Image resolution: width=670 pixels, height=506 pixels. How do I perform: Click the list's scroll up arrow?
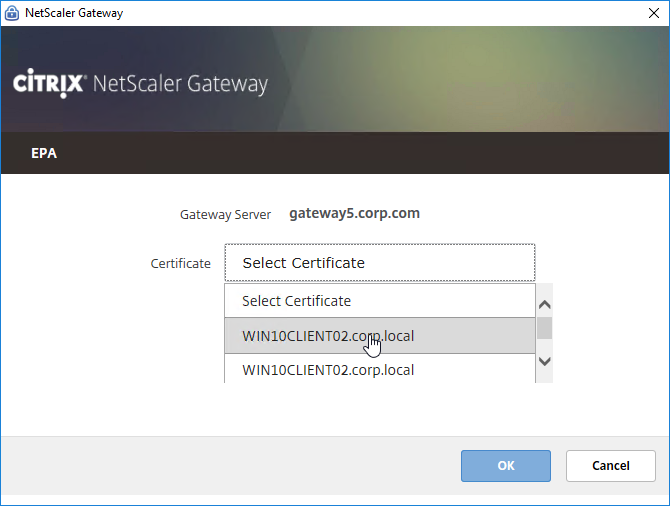point(544,304)
